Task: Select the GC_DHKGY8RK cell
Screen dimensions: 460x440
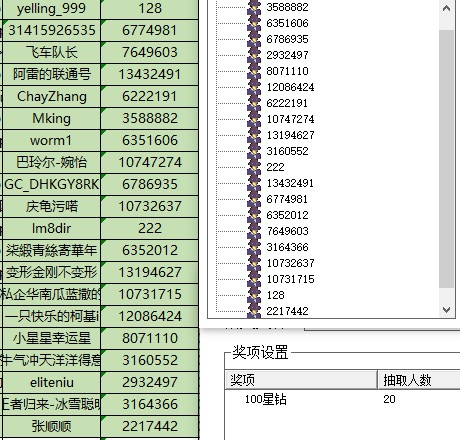Action: pos(51,184)
